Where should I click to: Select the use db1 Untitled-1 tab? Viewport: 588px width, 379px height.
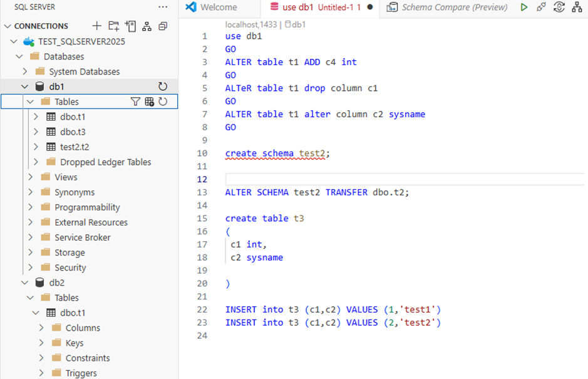pyautogui.click(x=321, y=7)
